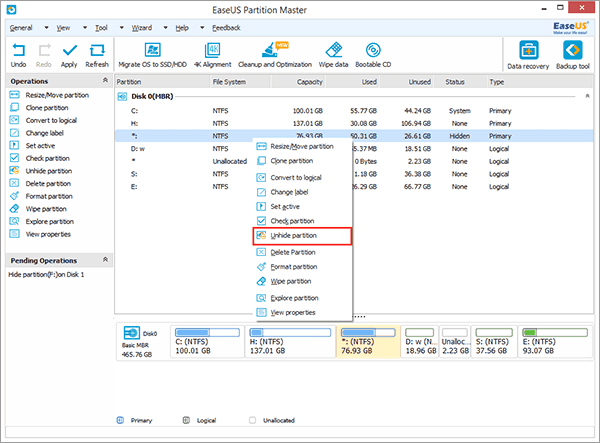This screenshot has height=443, width=600.
Task: Select Clone partition in context menu
Action: pyautogui.click(x=302, y=161)
